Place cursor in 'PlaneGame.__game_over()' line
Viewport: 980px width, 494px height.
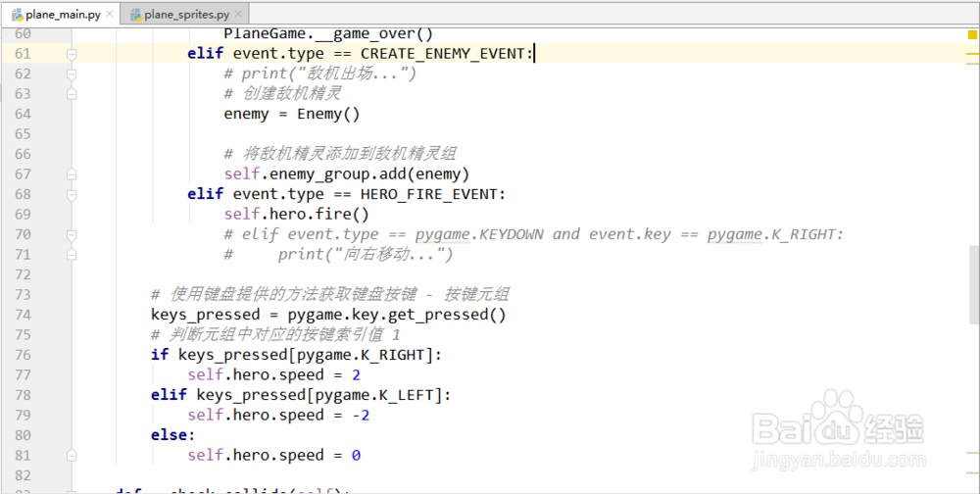click(328, 33)
